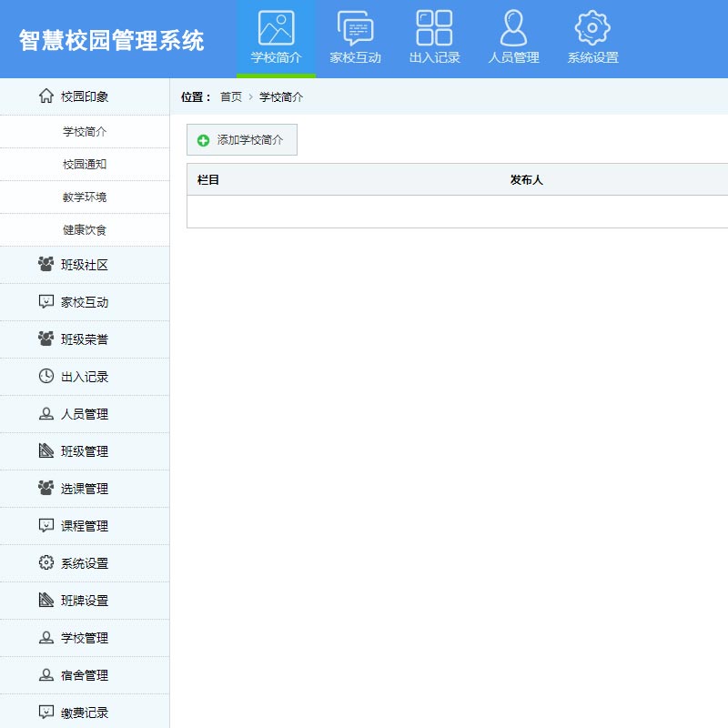
Task: Select 校园通知 submenu item
Action: [x=85, y=165]
